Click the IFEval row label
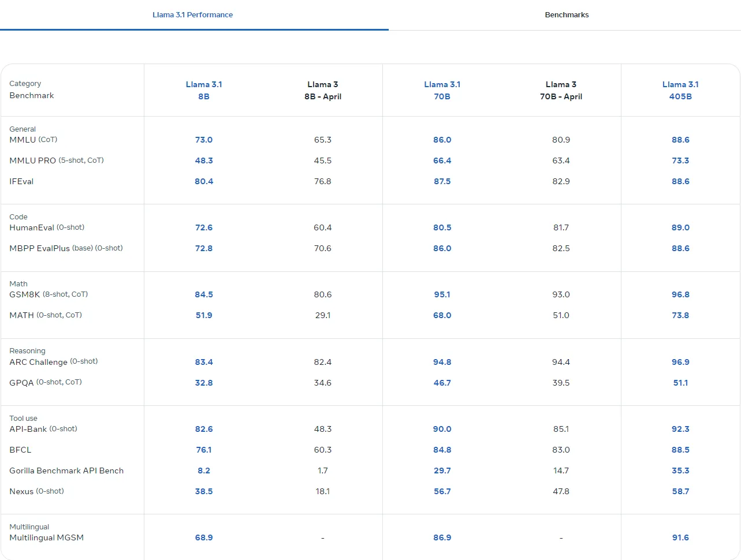 coord(21,181)
